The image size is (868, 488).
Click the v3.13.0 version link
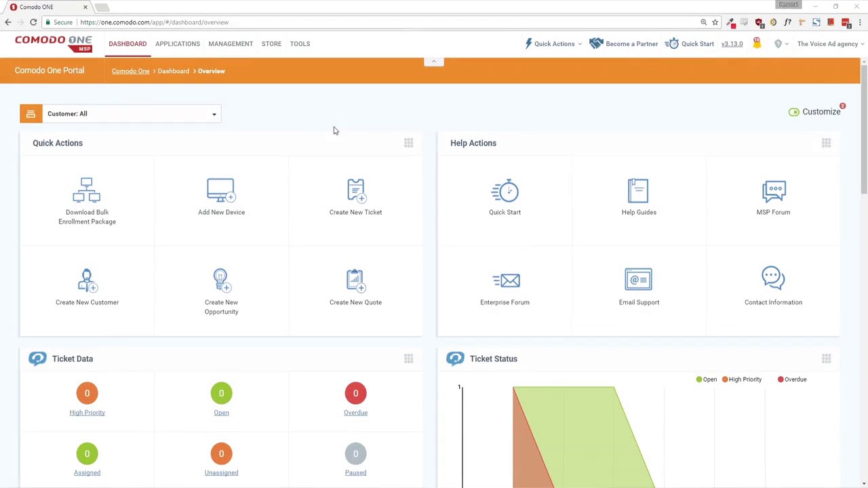click(x=732, y=43)
